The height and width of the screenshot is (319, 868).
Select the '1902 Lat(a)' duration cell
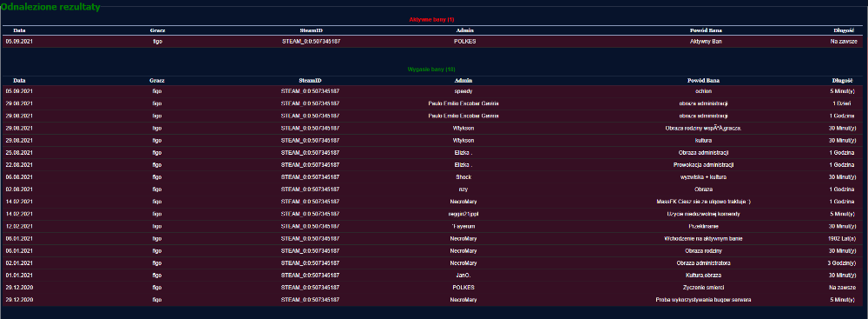pos(841,238)
